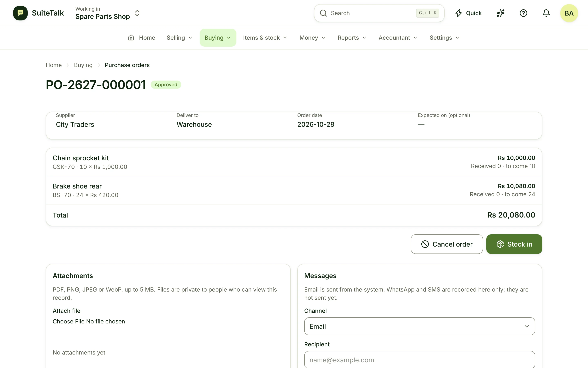Open notifications bell icon
The image size is (588, 368).
point(546,13)
